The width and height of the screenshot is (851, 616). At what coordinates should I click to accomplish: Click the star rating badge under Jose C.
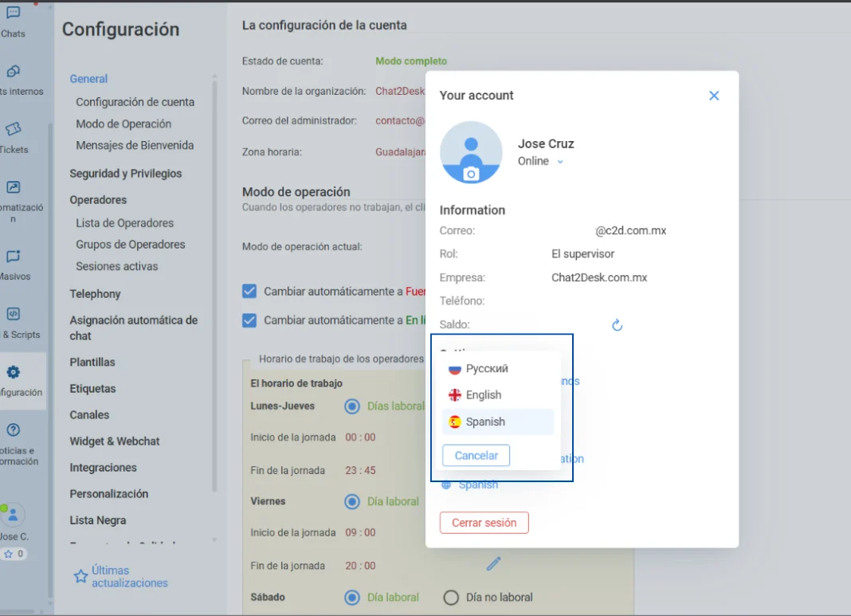(14, 554)
